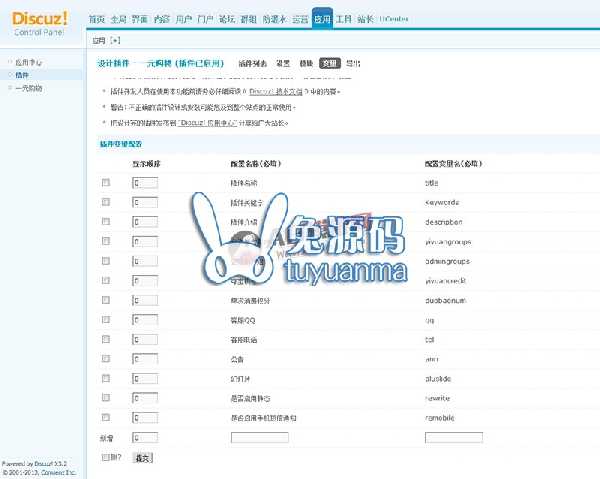Open the 用户 top navigation tab
The image size is (600, 479).
(x=184, y=19)
